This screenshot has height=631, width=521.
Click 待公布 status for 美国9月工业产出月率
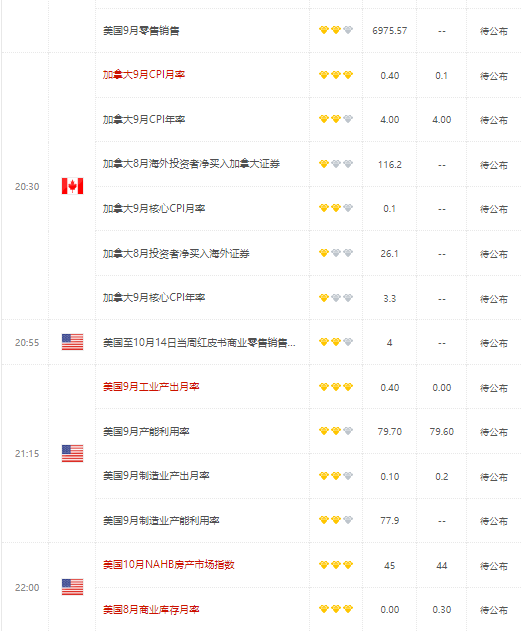[x=494, y=388]
